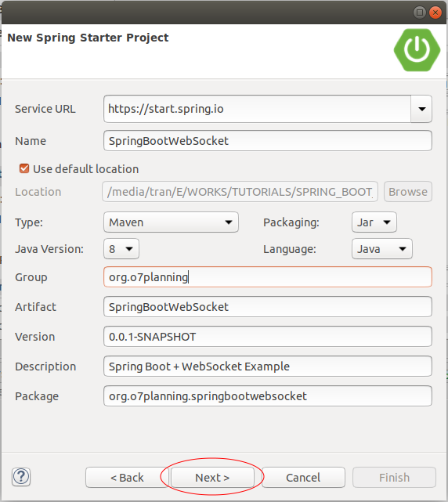Image resolution: width=448 pixels, height=502 pixels.
Task: Click the Spring Boot power logo
Action: pos(417,50)
